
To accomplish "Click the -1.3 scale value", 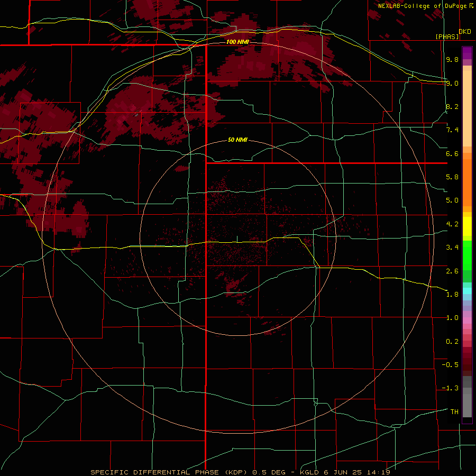I will 450,388.
